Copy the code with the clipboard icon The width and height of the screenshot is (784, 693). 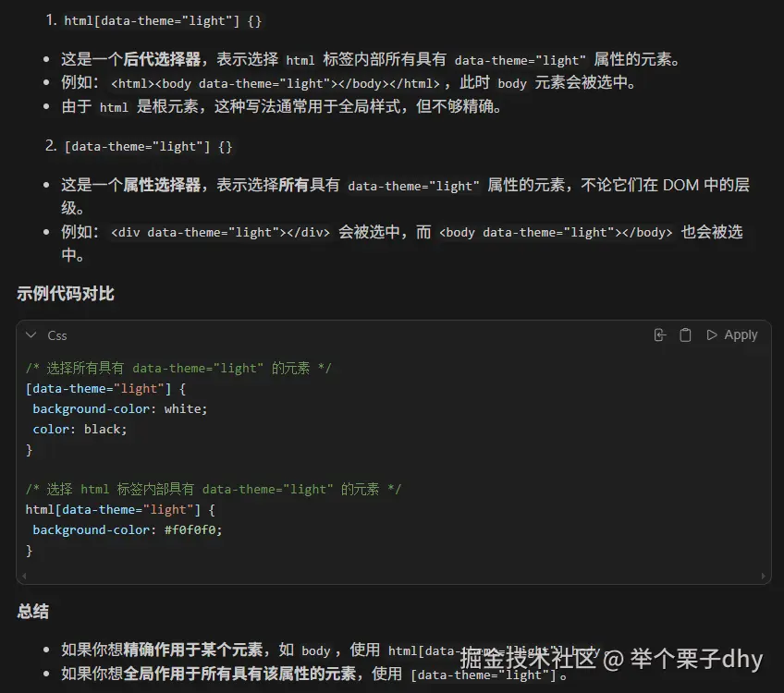point(685,335)
